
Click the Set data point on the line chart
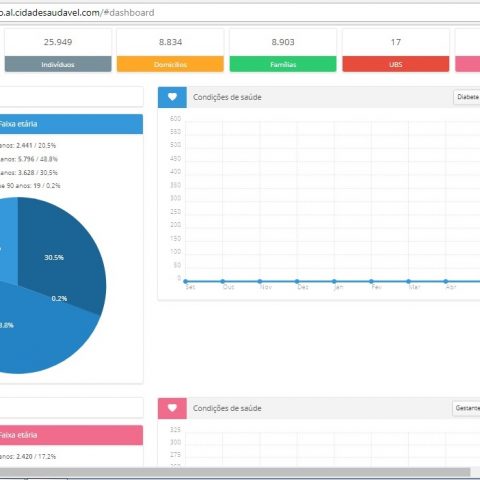coord(186,281)
